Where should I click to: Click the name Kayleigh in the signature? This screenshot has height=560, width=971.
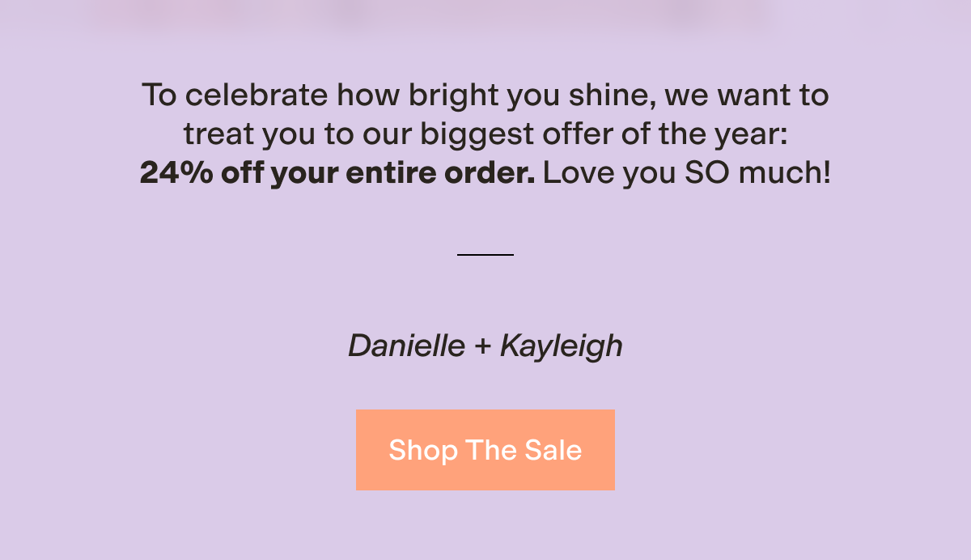[562, 346]
